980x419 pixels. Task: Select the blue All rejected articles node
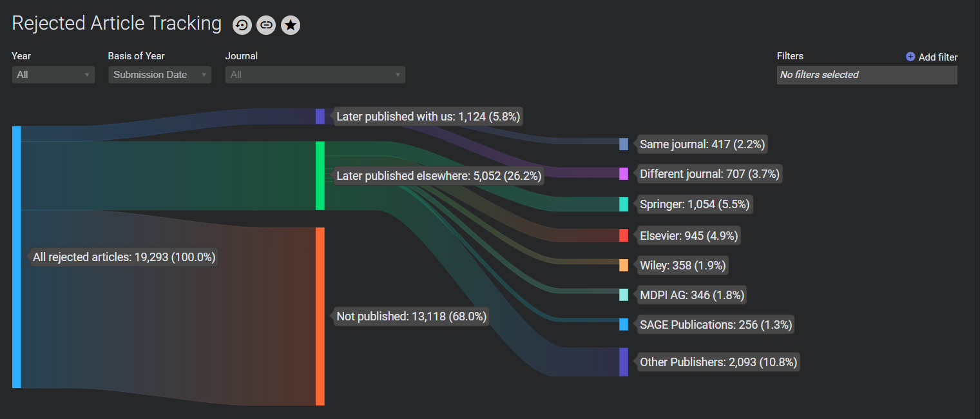coord(17,257)
